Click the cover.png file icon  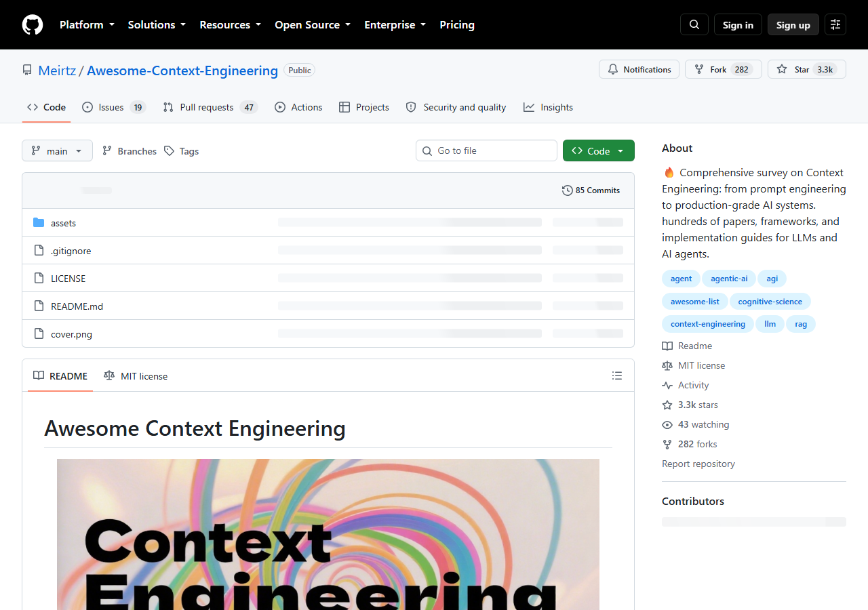pos(39,334)
